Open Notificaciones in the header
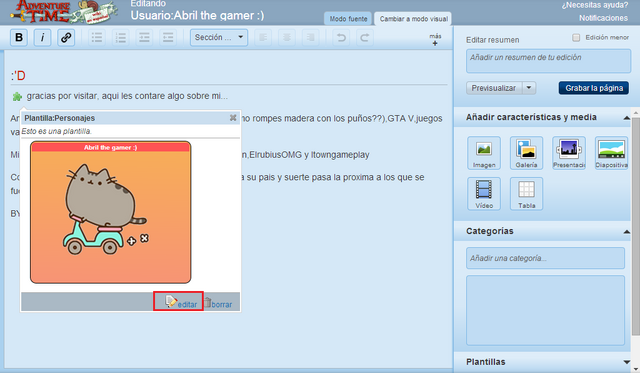The height and width of the screenshot is (373, 640). (x=603, y=18)
